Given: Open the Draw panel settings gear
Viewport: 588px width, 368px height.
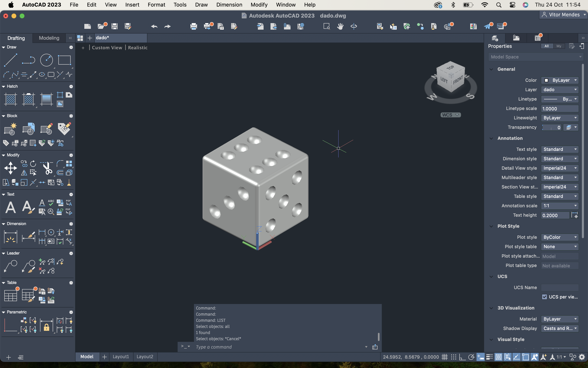Looking at the screenshot, I should 71,47.
